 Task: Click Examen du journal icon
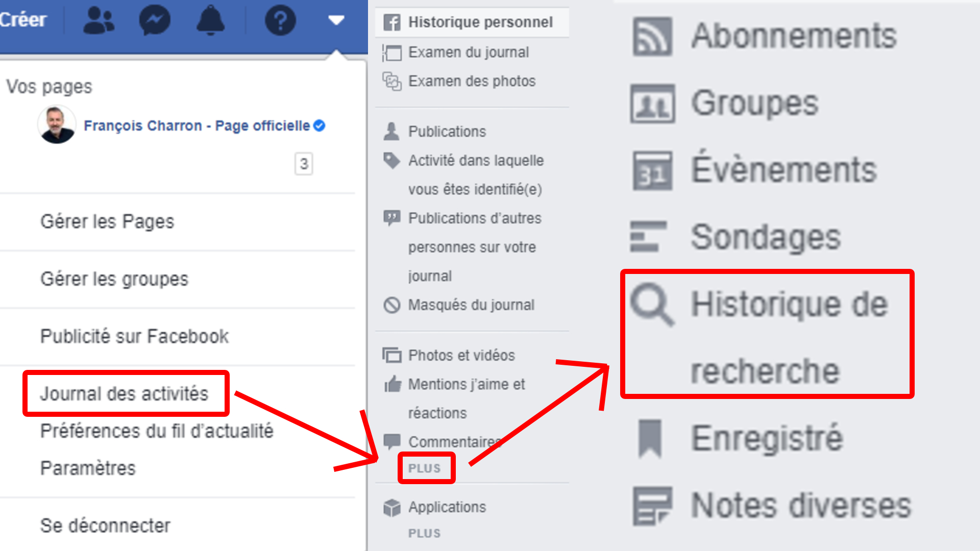click(x=391, y=53)
